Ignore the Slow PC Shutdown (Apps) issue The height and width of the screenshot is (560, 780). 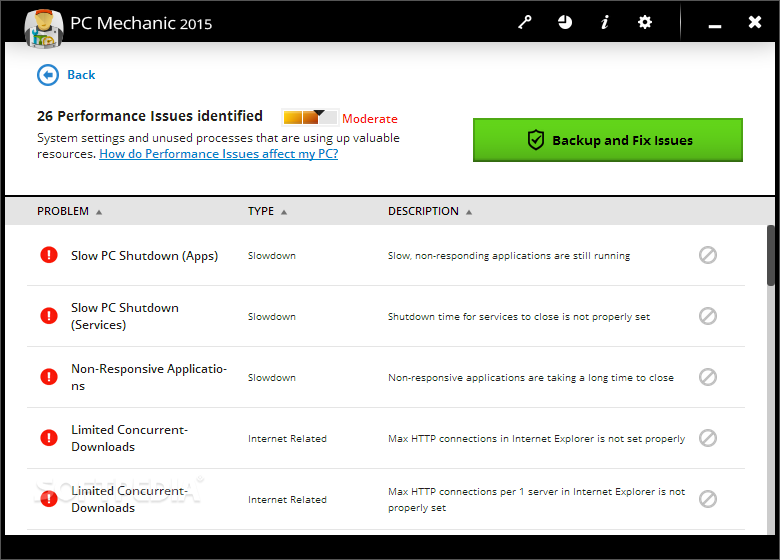click(707, 255)
